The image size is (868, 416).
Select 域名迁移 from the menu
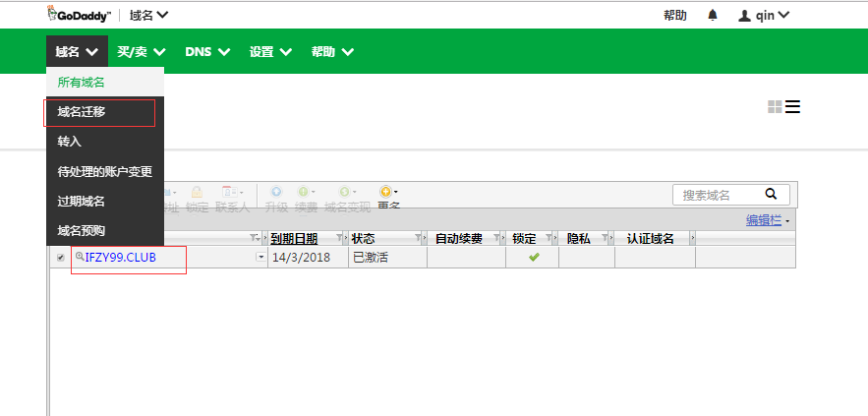pyautogui.click(x=82, y=112)
